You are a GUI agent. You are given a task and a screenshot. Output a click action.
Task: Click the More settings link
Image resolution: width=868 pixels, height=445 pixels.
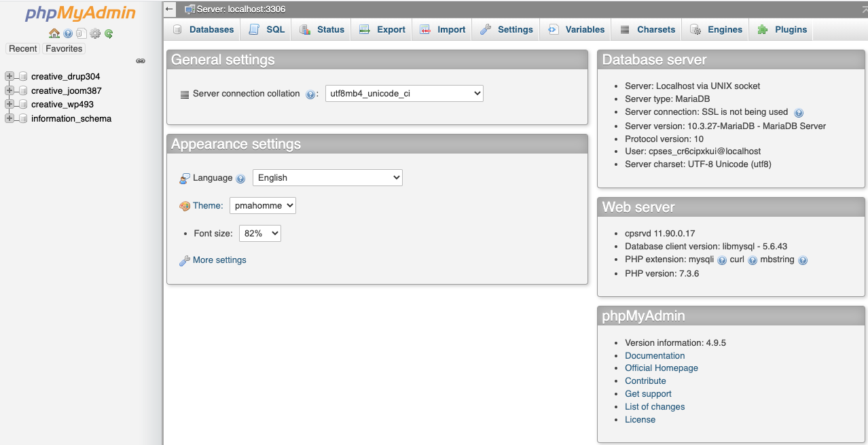point(219,260)
